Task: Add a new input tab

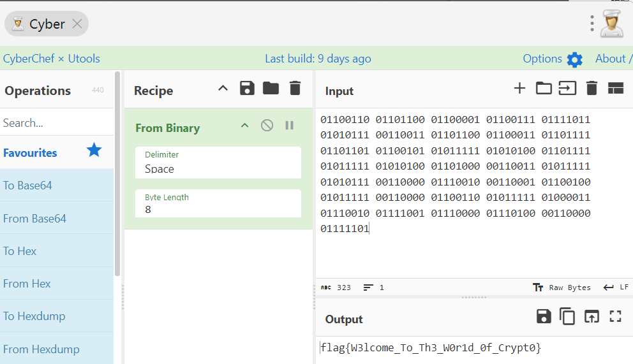Action: [x=519, y=89]
